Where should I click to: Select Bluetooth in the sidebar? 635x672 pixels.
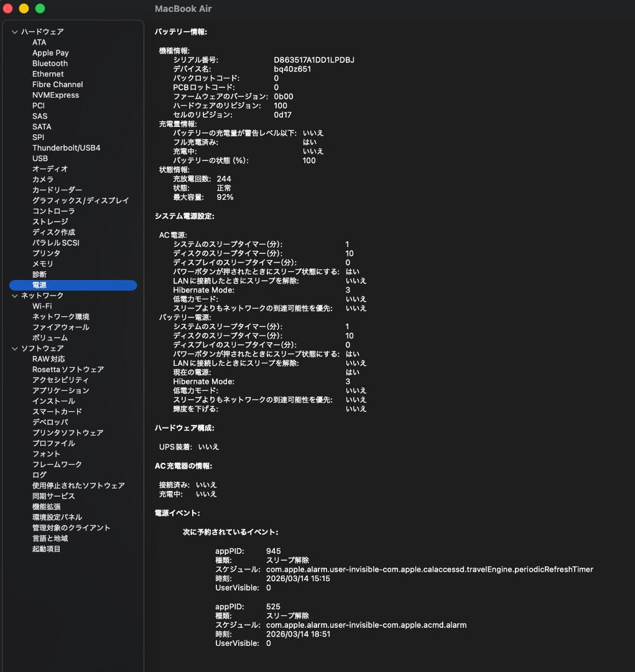[x=50, y=63]
